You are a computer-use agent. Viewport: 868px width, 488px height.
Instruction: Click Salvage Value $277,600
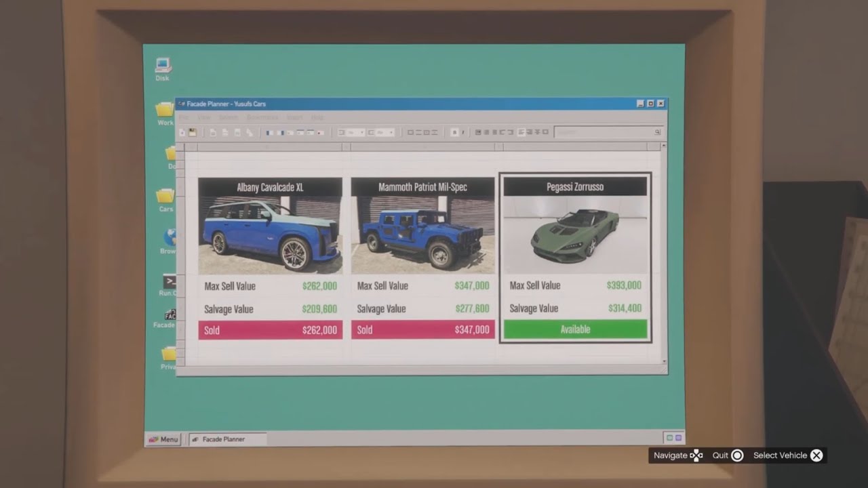coord(422,308)
